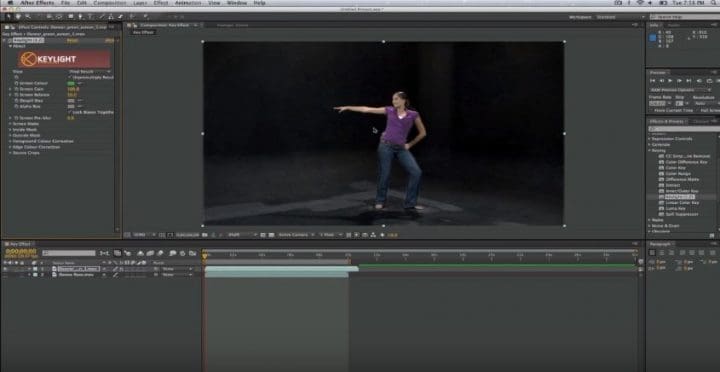The image size is (720, 372).
Task: Expand Screen Matte group
Action: click(10, 124)
